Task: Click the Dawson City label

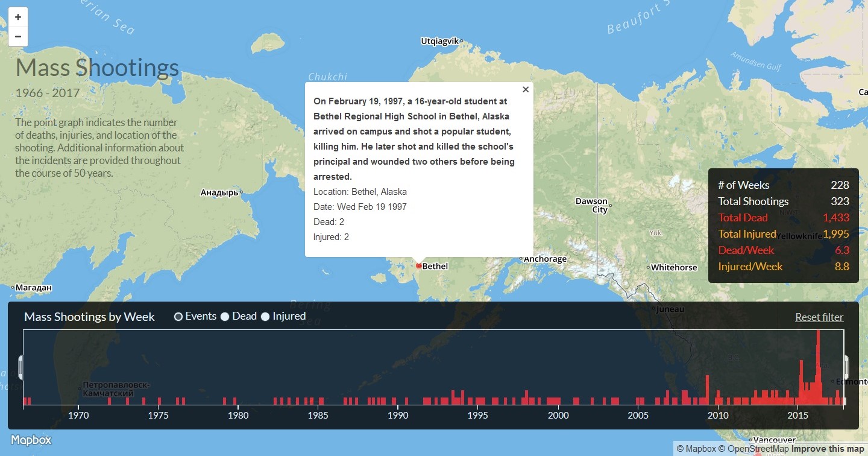Action: point(591,206)
